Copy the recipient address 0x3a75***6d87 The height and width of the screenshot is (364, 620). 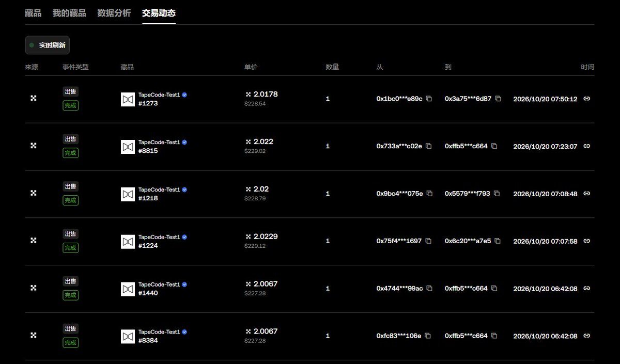(x=498, y=99)
